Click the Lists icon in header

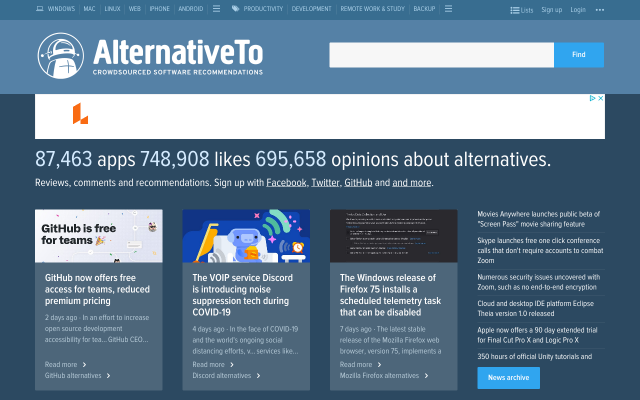click(x=515, y=10)
